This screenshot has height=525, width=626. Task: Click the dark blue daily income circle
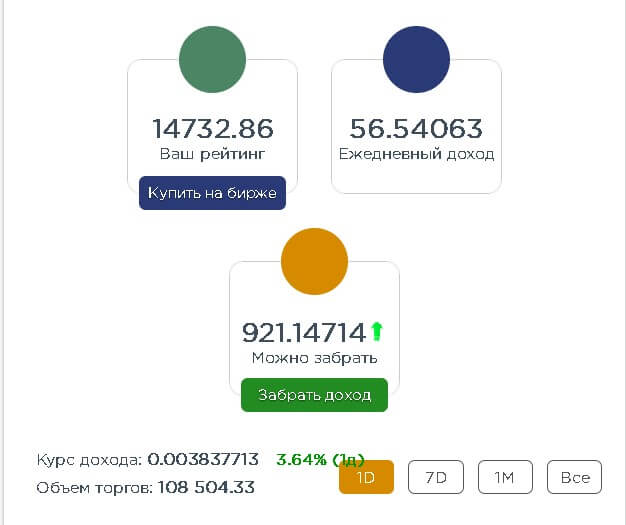pyautogui.click(x=416, y=59)
